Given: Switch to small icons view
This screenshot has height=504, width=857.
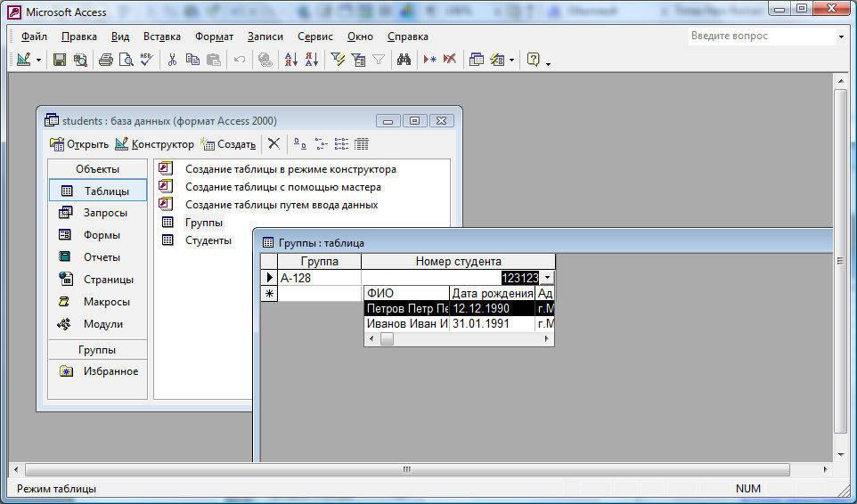Looking at the screenshot, I should coord(321,143).
